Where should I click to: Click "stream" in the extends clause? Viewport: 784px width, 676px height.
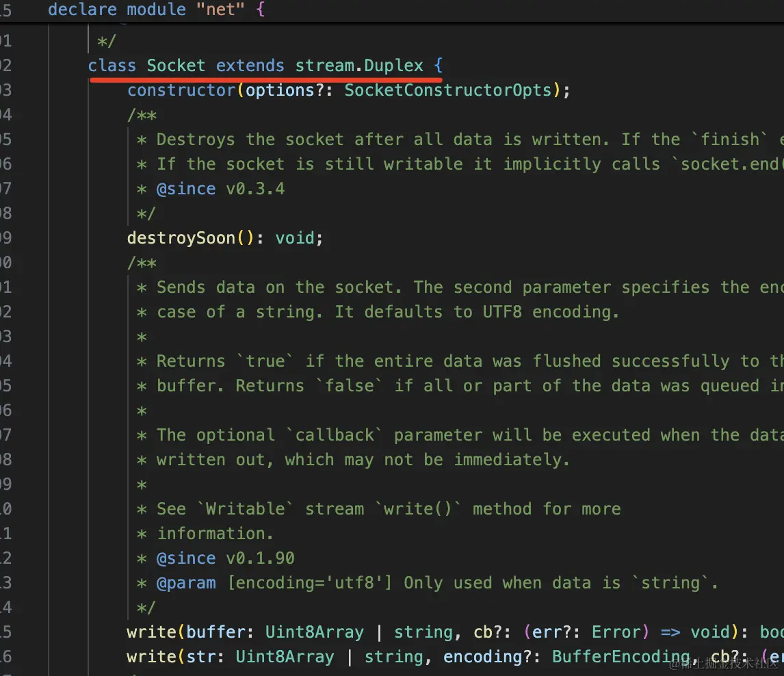[325, 66]
